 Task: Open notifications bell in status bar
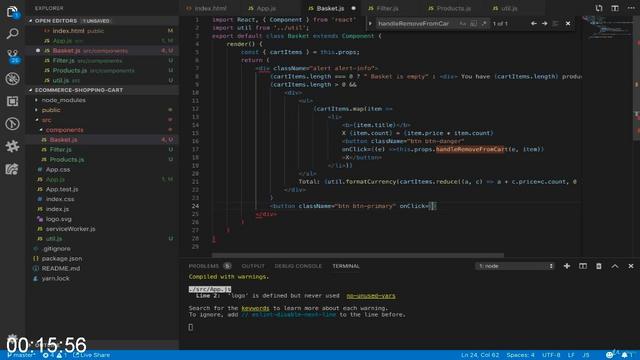pyautogui.click(x=625, y=355)
